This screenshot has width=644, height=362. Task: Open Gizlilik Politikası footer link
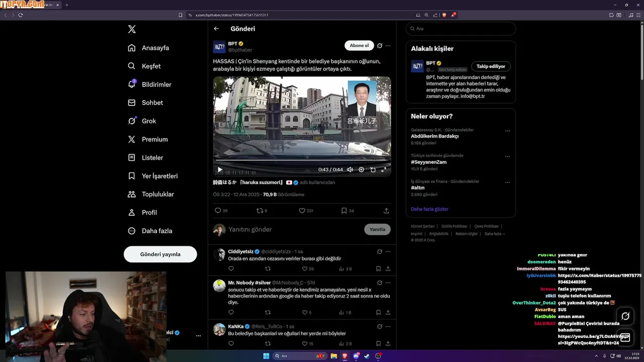(454, 226)
